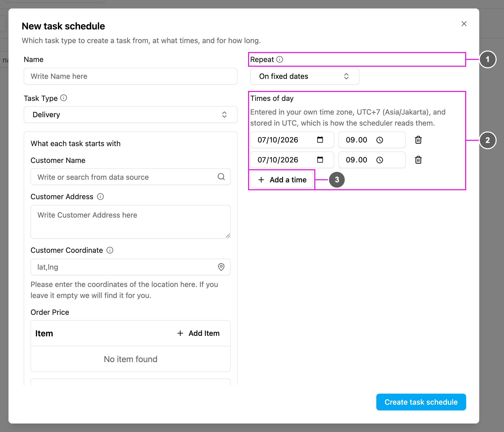Open calendar picker on second date row
Image resolution: width=504 pixels, height=432 pixels.
320,160
